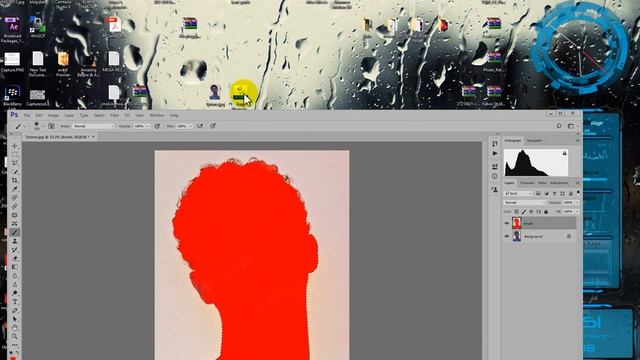Select the Path Selection arrow tool

15,319
